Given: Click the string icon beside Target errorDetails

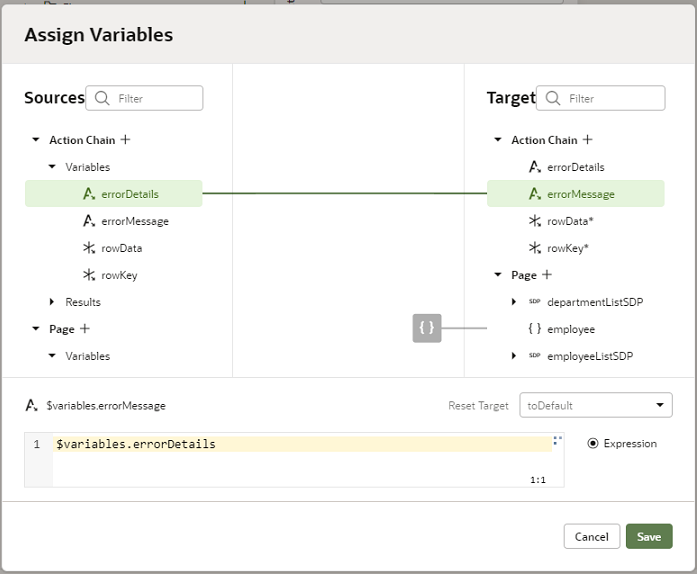Looking at the screenshot, I should pos(535,167).
